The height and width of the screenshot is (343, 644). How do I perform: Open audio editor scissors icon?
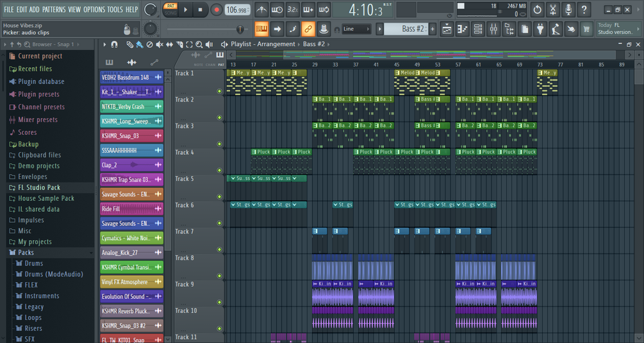[553, 10]
